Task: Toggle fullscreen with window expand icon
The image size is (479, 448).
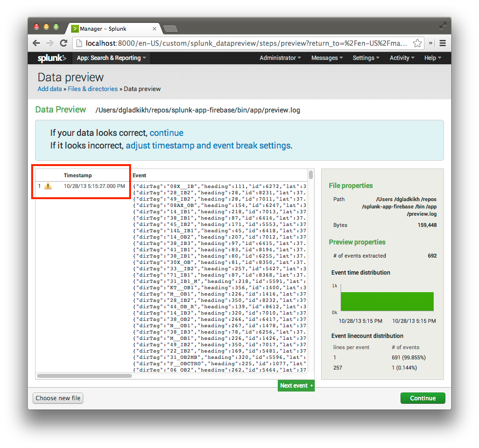Action: point(442,26)
